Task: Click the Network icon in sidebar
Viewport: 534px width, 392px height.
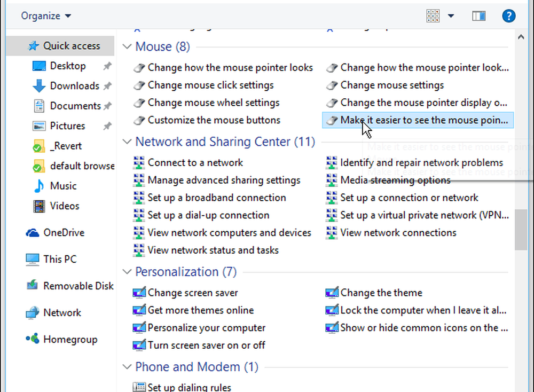Action: point(33,312)
